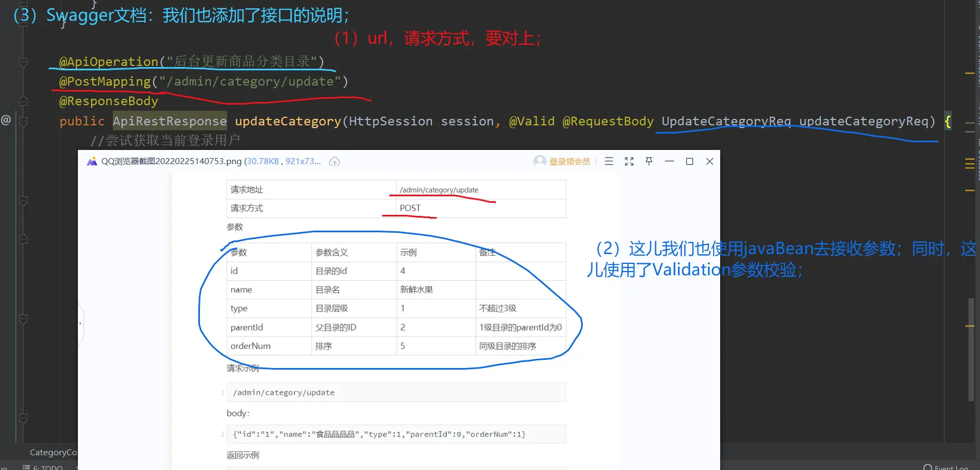Open the Event Log panel

coord(951,467)
